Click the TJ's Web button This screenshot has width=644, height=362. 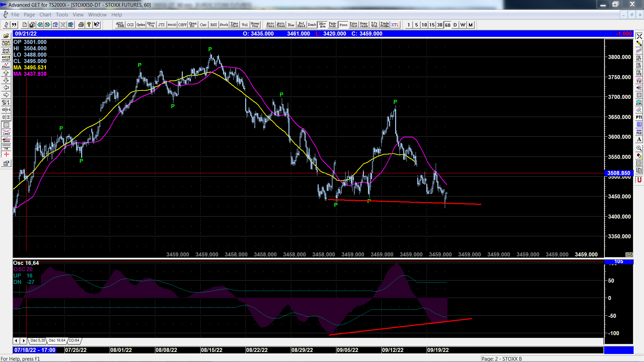374,25
